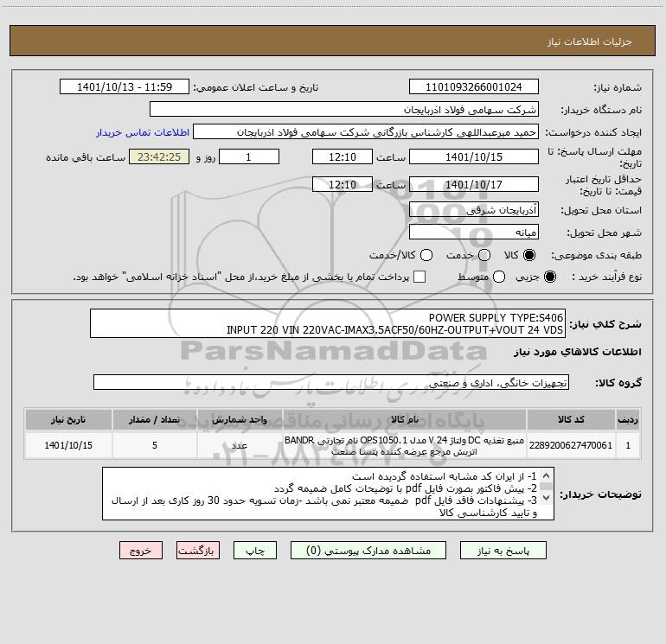Screen dimensions: 666x644
Task: Click the نام کالا column header
Action: pyautogui.click(x=405, y=420)
